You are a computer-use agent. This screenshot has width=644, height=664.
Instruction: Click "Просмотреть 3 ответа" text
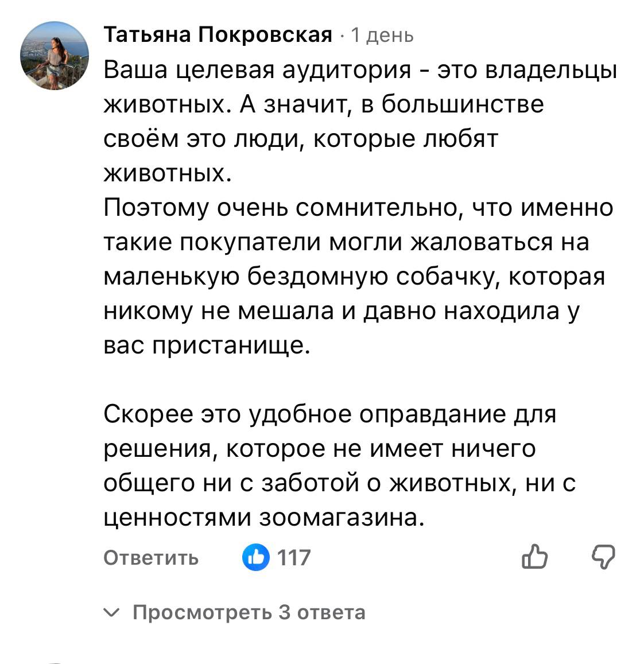249,613
